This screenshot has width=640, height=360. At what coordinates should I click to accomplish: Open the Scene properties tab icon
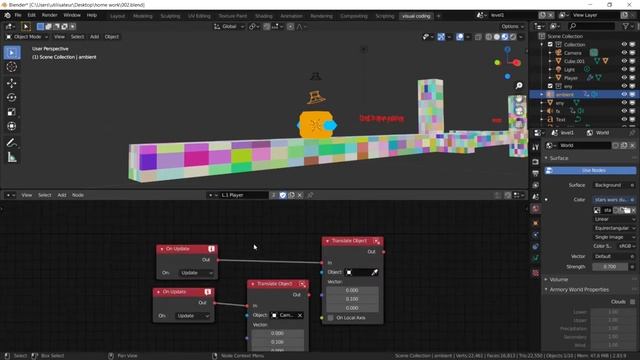click(x=536, y=197)
